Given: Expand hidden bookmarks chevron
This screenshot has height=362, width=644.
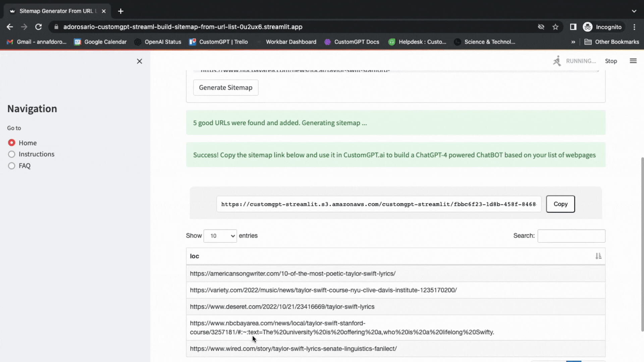Looking at the screenshot, I should (573, 42).
